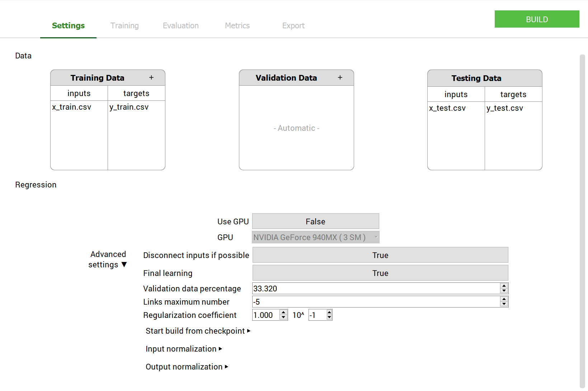Increase Regularization exponent up arrow
This screenshot has width=588, height=391.
(329, 313)
